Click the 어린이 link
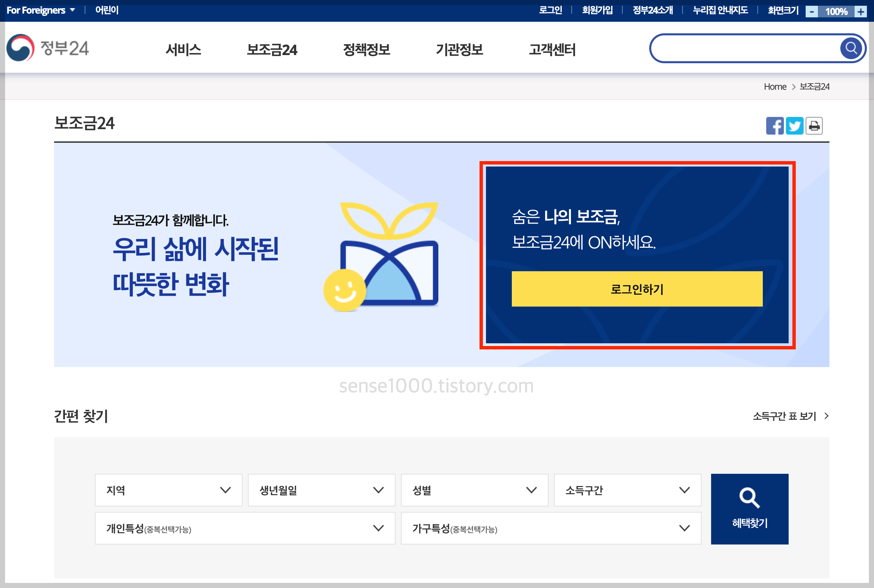Viewport: 874px width, 588px height. point(107,10)
